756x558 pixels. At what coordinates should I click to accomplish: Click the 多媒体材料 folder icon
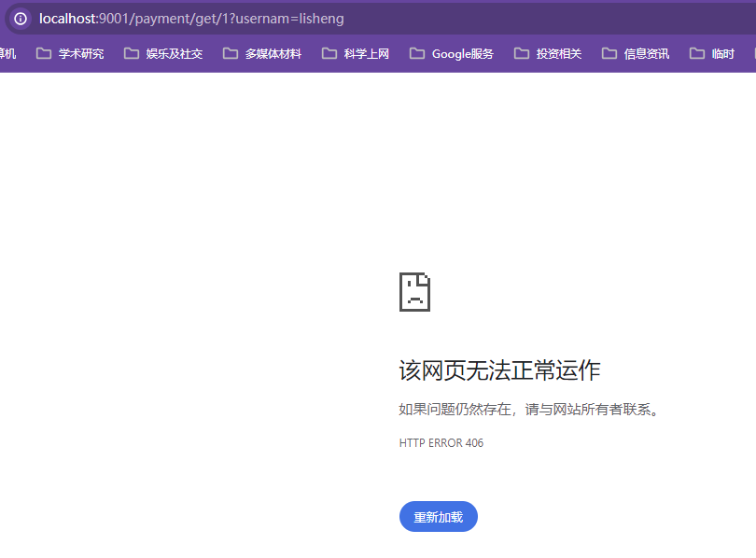click(230, 53)
